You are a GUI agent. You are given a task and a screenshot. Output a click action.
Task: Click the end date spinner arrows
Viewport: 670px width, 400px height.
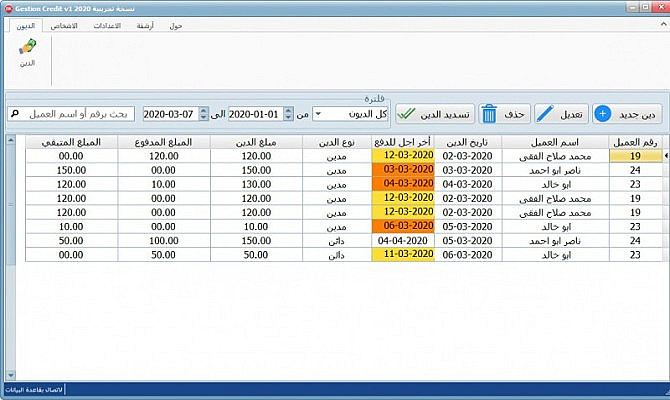tap(204, 114)
